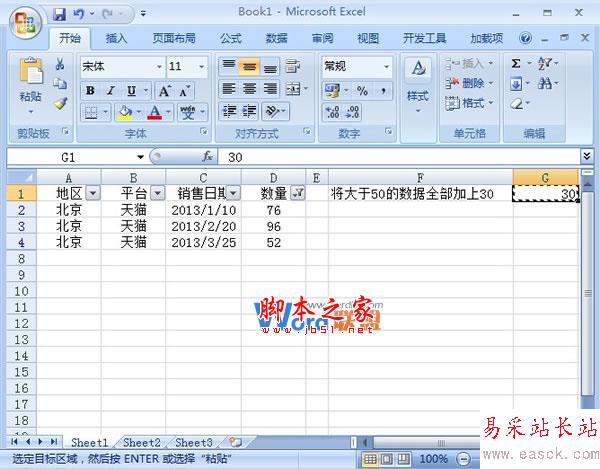
Task: Click 删除 delete cells button
Action: point(469,83)
